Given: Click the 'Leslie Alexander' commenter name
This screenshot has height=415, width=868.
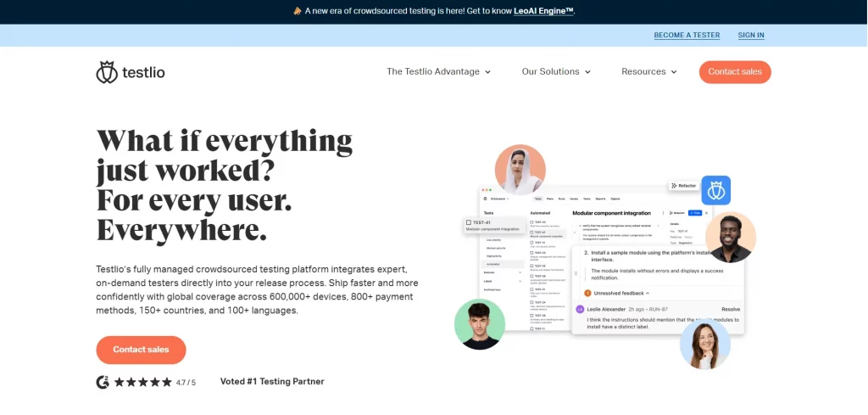Looking at the screenshot, I should pos(606,309).
